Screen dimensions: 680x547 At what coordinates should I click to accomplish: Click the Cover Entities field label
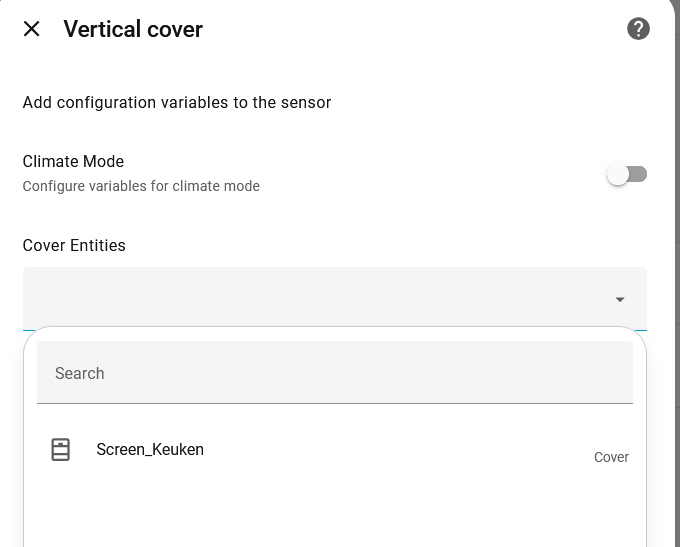(x=74, y=245)
